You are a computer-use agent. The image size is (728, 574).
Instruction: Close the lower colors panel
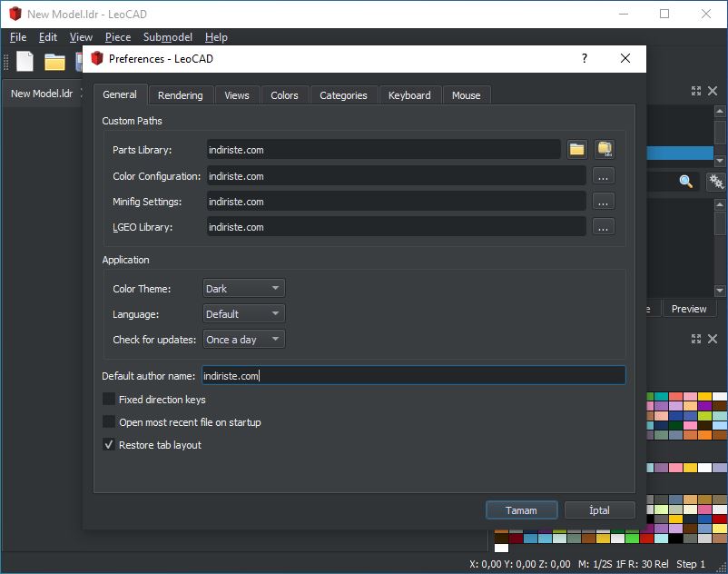pos(713,339)
